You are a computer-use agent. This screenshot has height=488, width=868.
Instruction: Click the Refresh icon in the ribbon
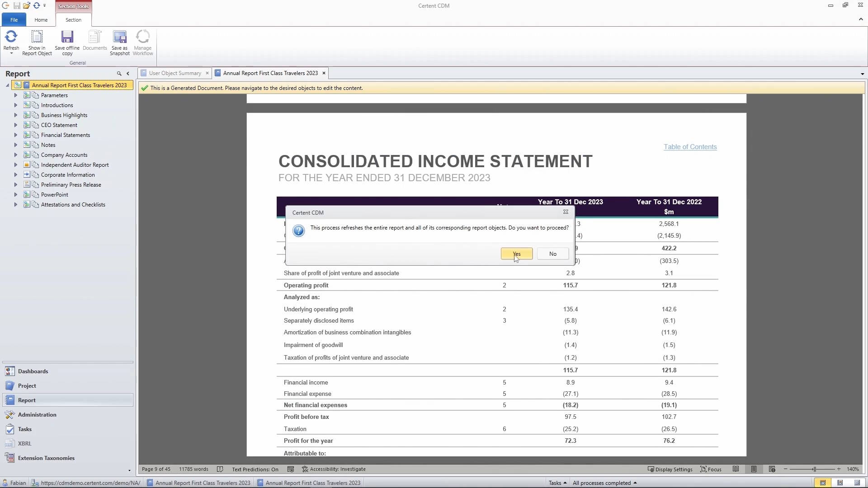click(x=11, y=37)
